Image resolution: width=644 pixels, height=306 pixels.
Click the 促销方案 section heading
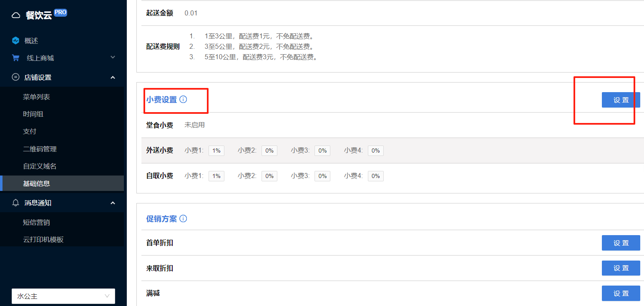coord(161,218)
